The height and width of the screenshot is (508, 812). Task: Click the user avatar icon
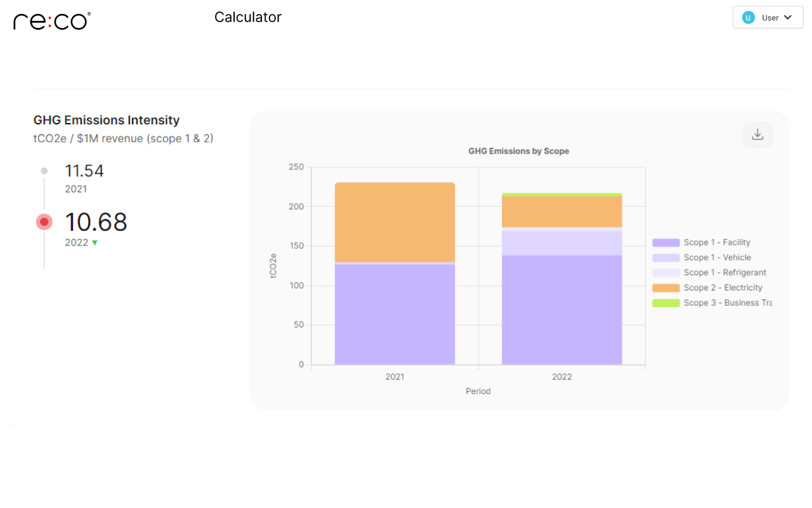749,18
